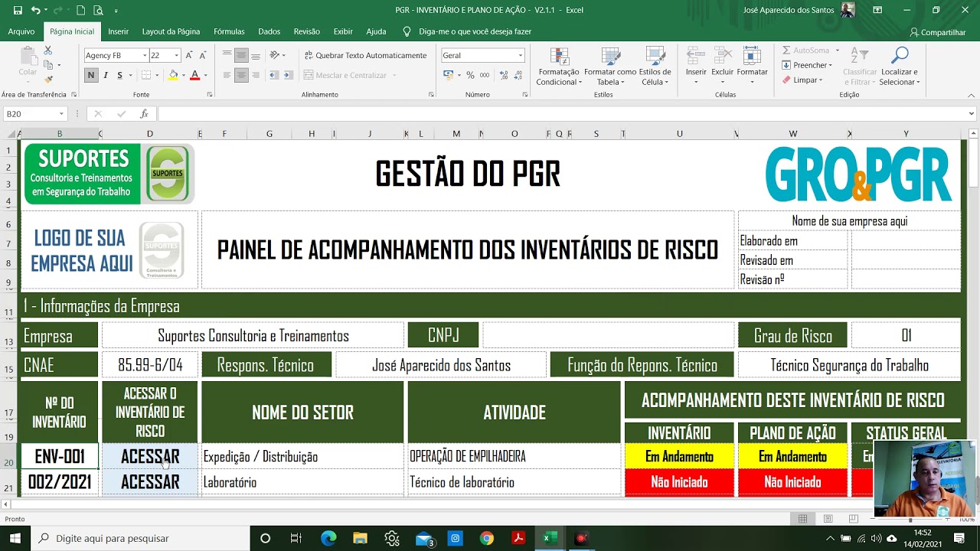The height and width of the screenshot is (551, 980).
Task: Click the percent style icon
Action: click(x=470, y=75)
